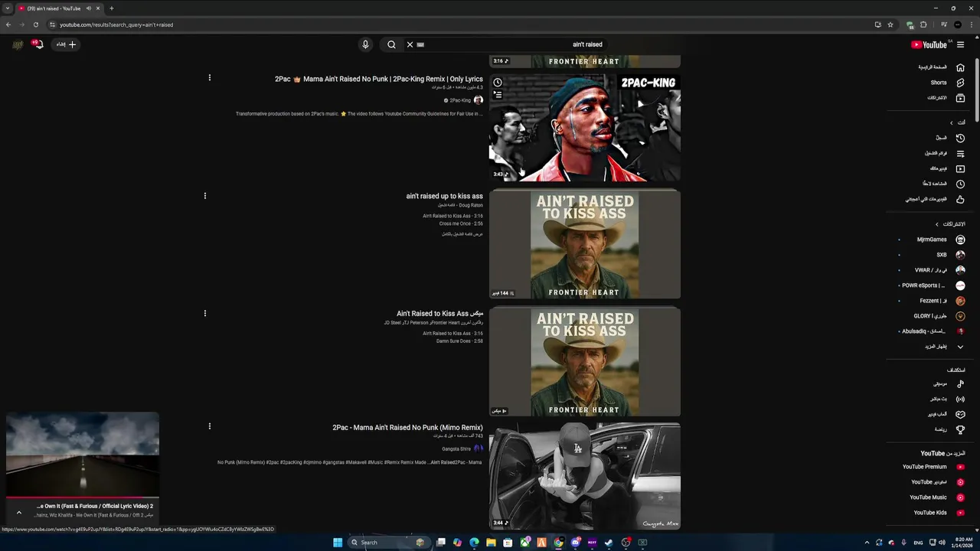Open YouTube Kids icon
Screen dimensions: 980x551
tap(960, 513)
